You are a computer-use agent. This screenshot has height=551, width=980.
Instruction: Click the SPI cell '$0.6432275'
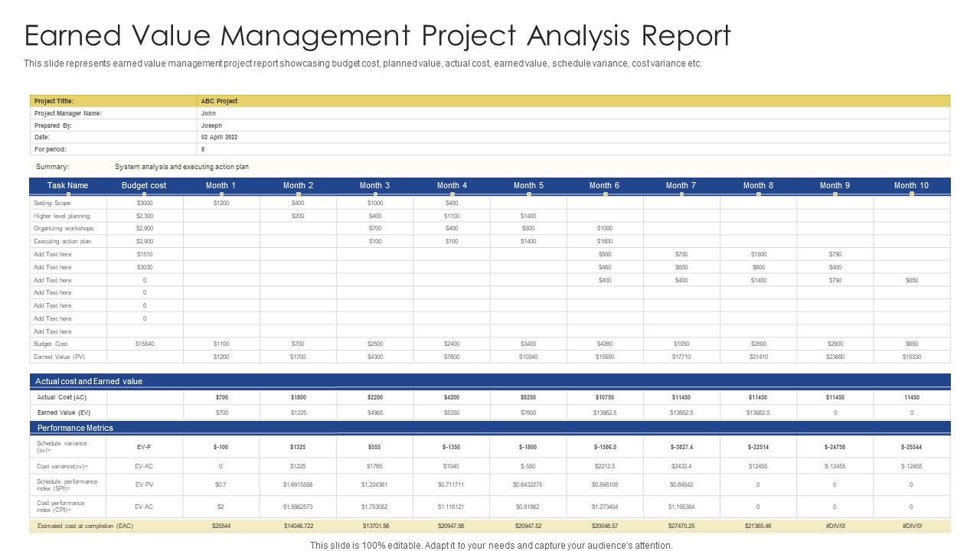point(528,484)
